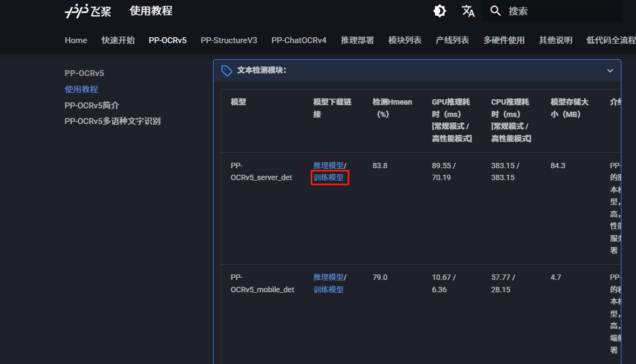Go to the 推理部署 tab
This screenshot has height=364, width=636.
click(357, 40)
